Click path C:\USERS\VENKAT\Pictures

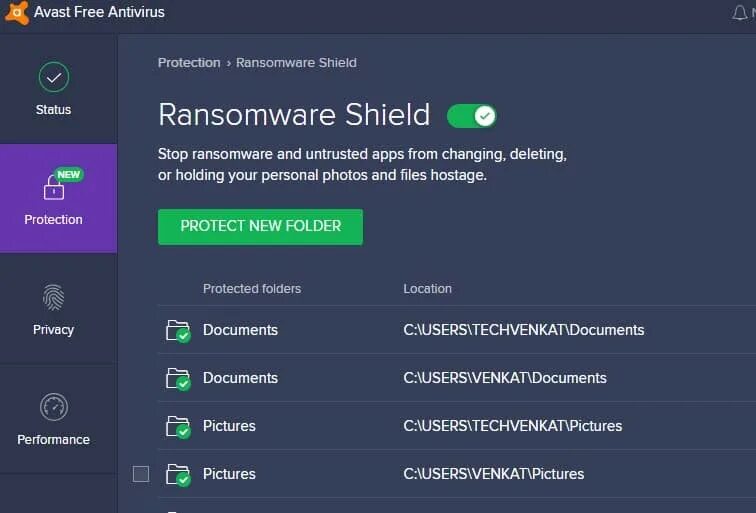(494, 473)
